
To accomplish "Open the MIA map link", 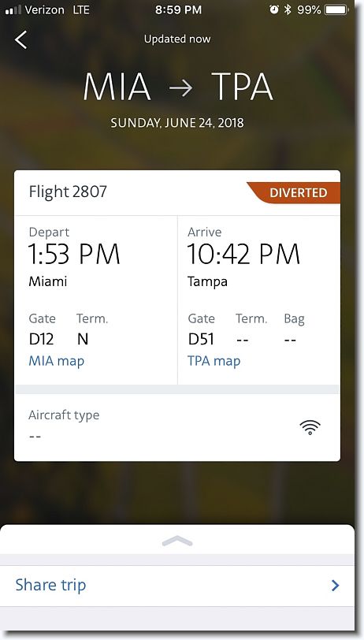I will coord(56,361).
